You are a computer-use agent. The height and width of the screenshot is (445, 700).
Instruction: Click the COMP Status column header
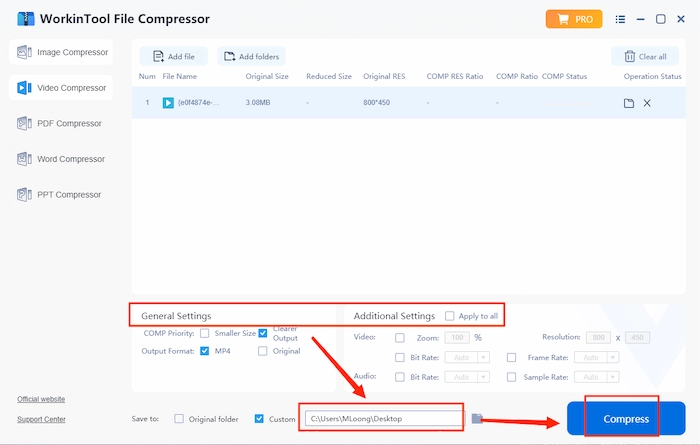pyautogui.click(x=564, y=76)
